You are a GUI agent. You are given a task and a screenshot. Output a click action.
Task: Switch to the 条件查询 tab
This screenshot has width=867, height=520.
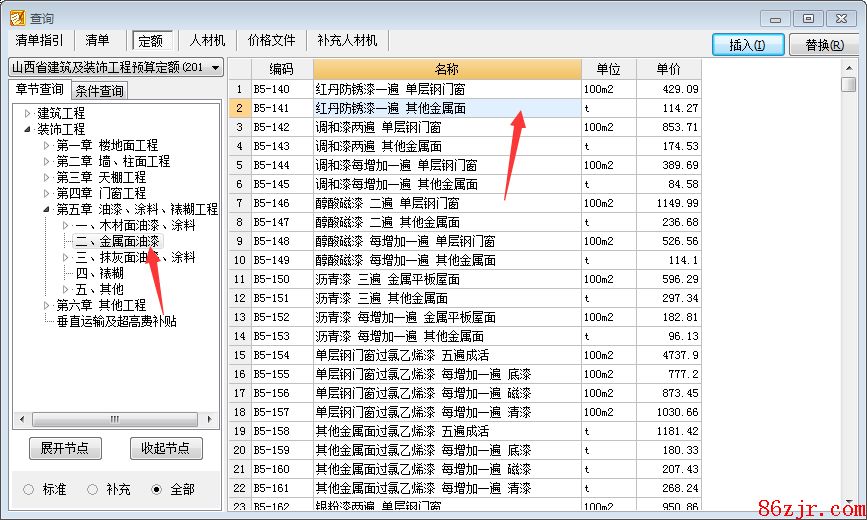100,91
